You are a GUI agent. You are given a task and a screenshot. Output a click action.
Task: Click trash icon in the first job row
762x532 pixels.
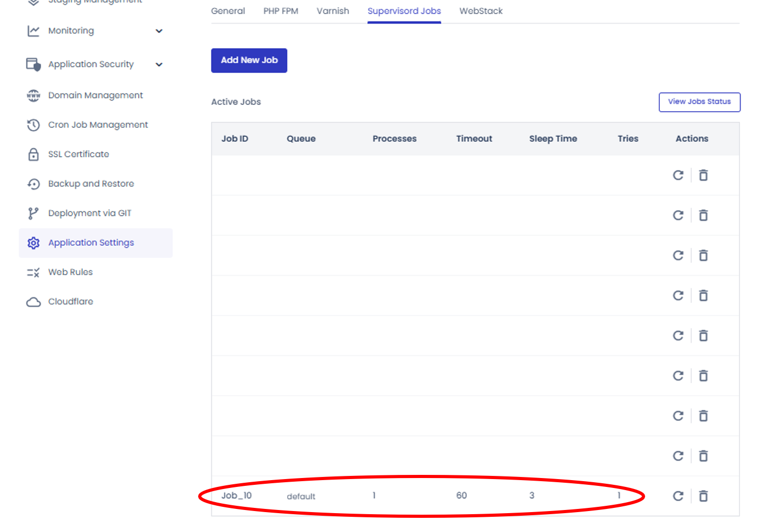tap(703, 175)
